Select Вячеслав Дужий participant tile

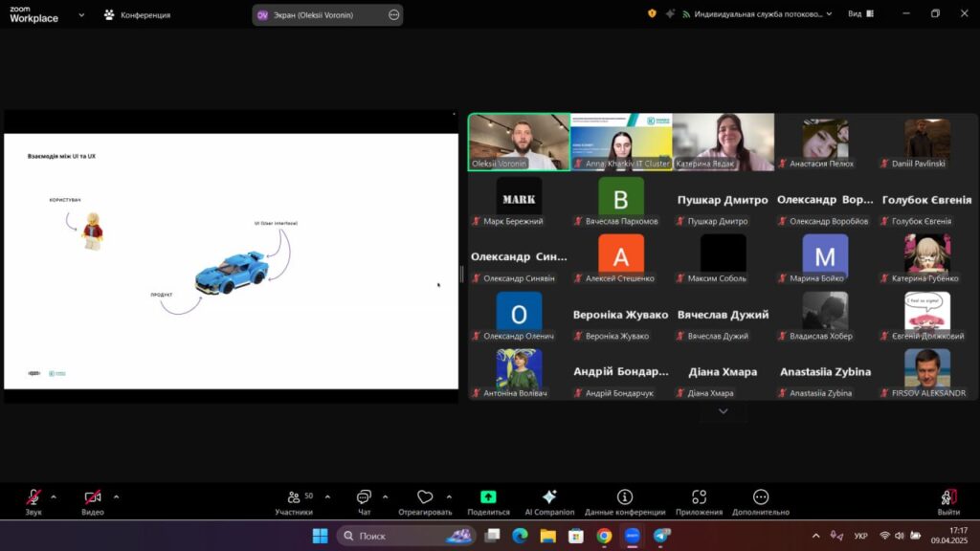(724, 315)
